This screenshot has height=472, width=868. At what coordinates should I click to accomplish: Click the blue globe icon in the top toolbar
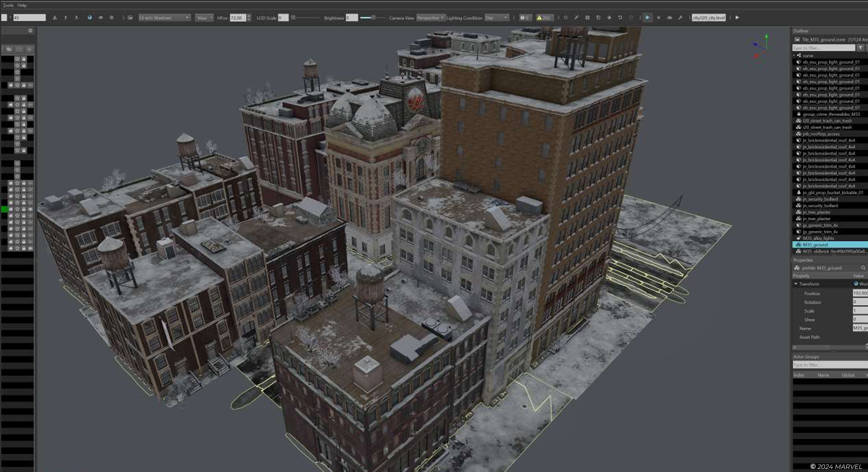90,18
